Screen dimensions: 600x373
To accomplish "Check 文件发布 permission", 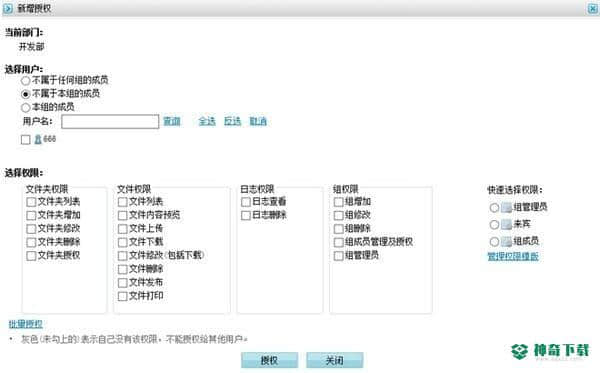I will point(122,283).
